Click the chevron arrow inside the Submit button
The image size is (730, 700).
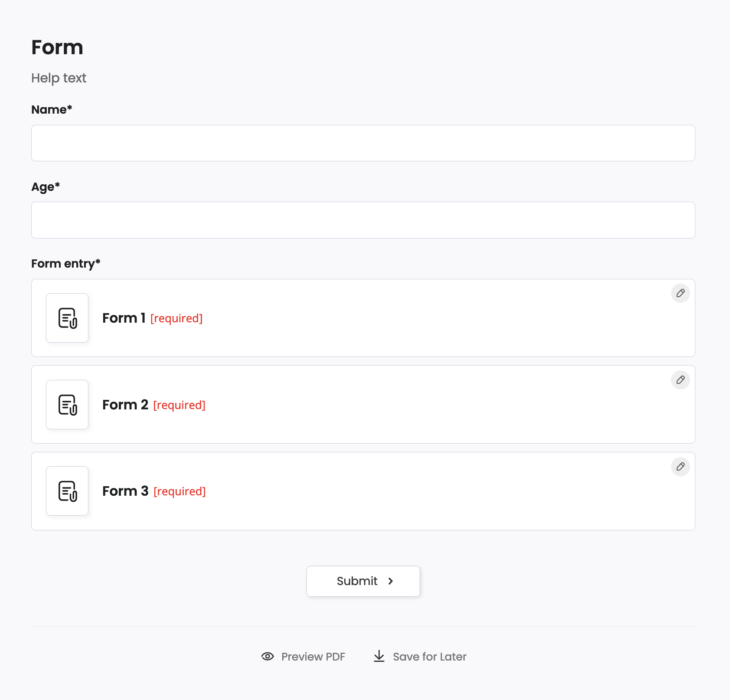point(391,581)
